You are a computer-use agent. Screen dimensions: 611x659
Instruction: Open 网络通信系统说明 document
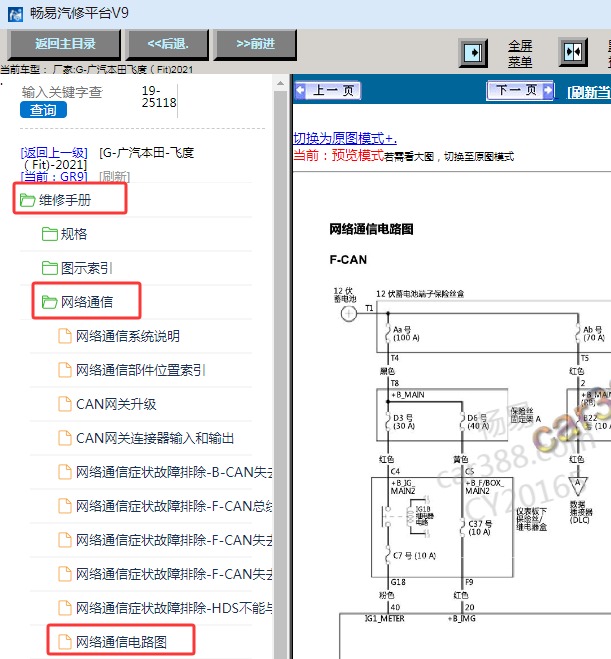pos(128,336)
